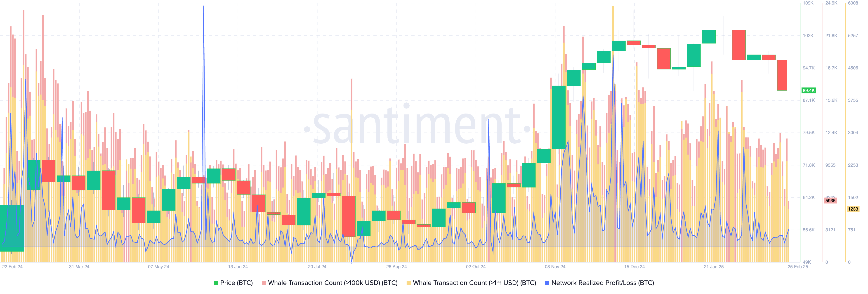
Task: Click the 6008 axis label
Action: point(853,3)
